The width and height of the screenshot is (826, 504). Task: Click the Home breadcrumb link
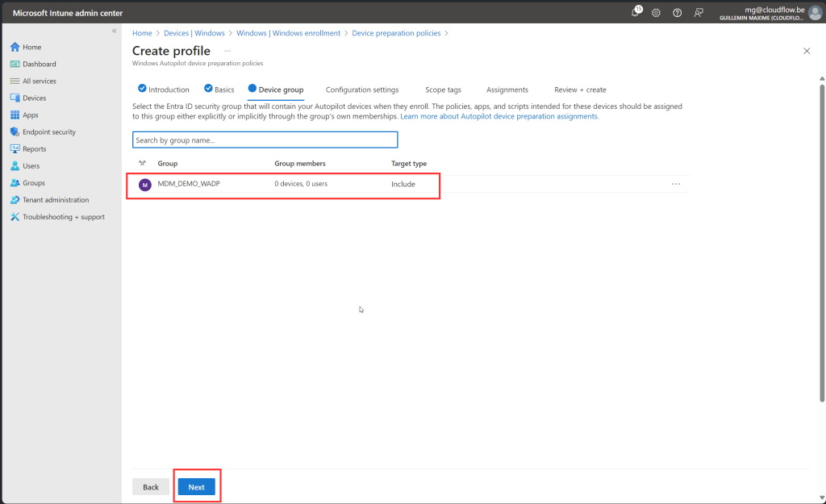(x=142, y=32)
